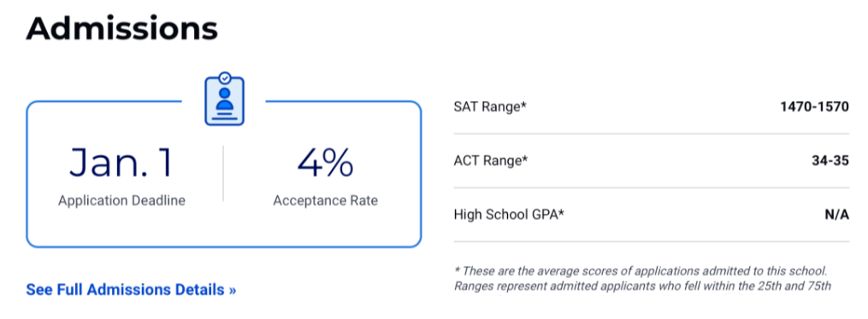Click the checkmark on the badge icon
868x319 pixels.
tap(224, 78)
